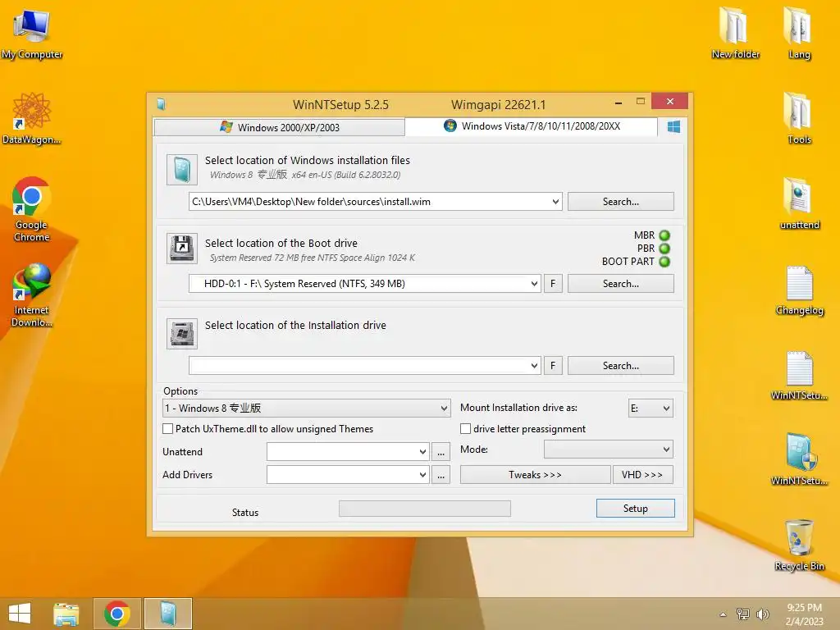Open the unattend folder on the desktop

coord(799,203)
